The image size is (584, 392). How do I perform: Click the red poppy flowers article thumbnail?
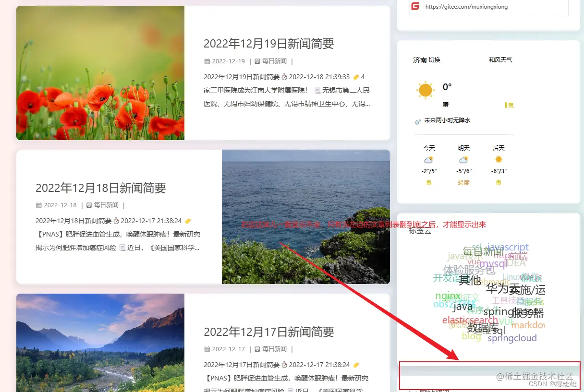point(100,73)
